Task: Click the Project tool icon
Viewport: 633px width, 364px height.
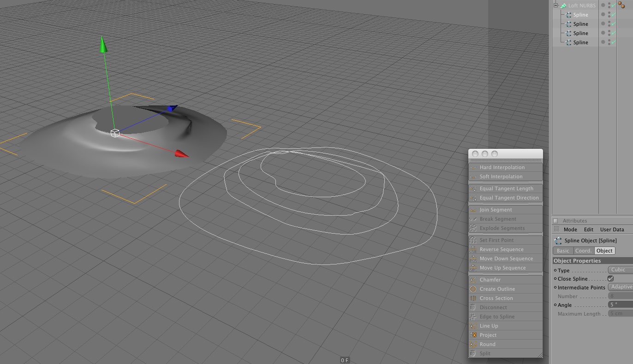Action: [473, 335]
